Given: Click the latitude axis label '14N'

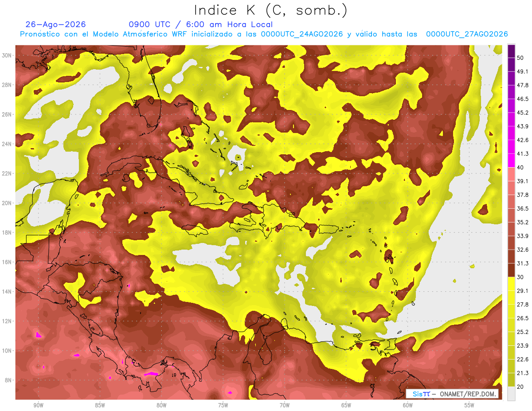Looking at the screenshot, I should tap(8, 292).
